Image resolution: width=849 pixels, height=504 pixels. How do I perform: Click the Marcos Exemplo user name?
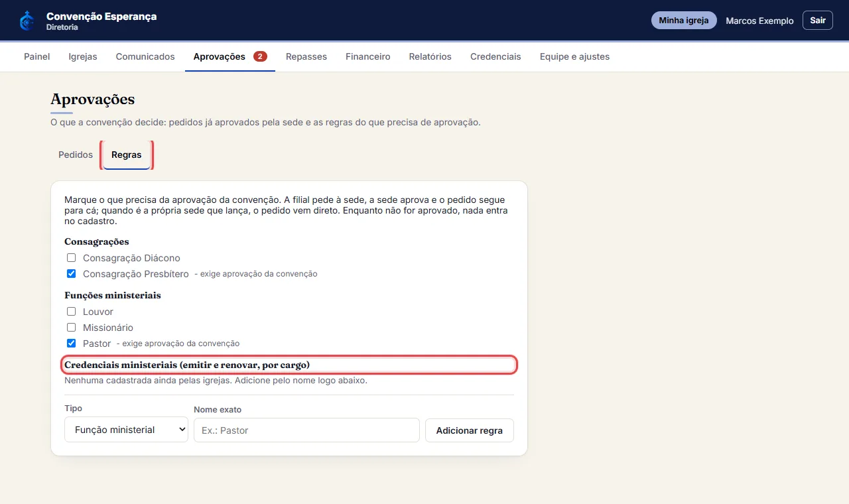coord(759,21)
